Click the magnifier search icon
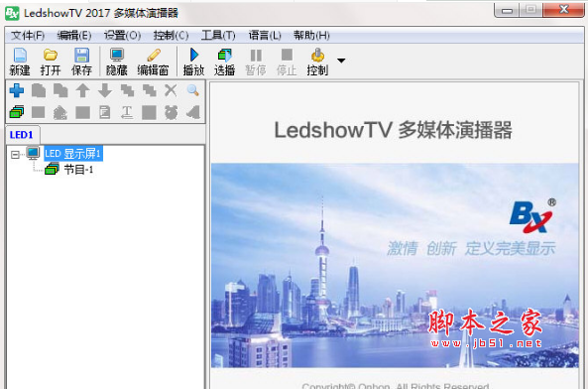The width and height of the screenshot is (588, 389). tap(192, 90)
